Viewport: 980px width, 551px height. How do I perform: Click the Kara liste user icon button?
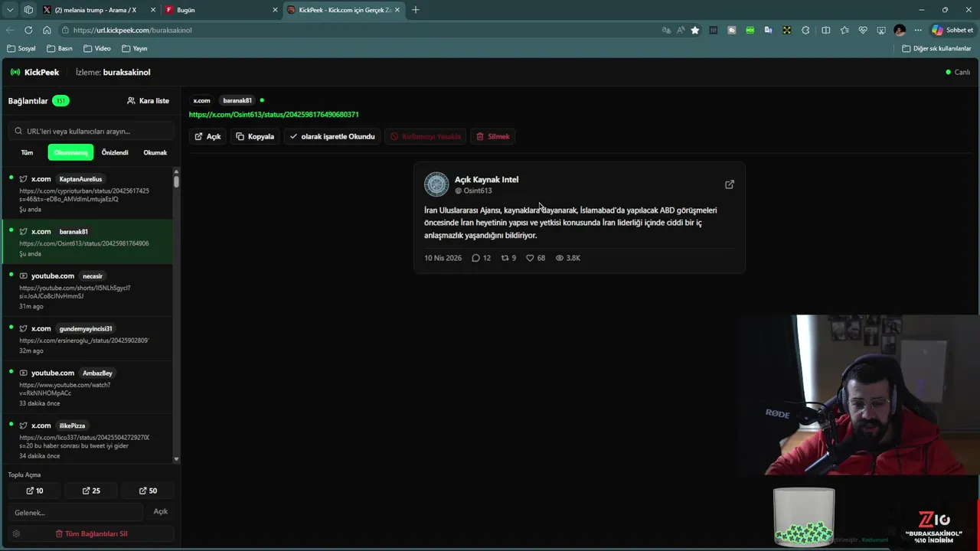pos(148,101)
